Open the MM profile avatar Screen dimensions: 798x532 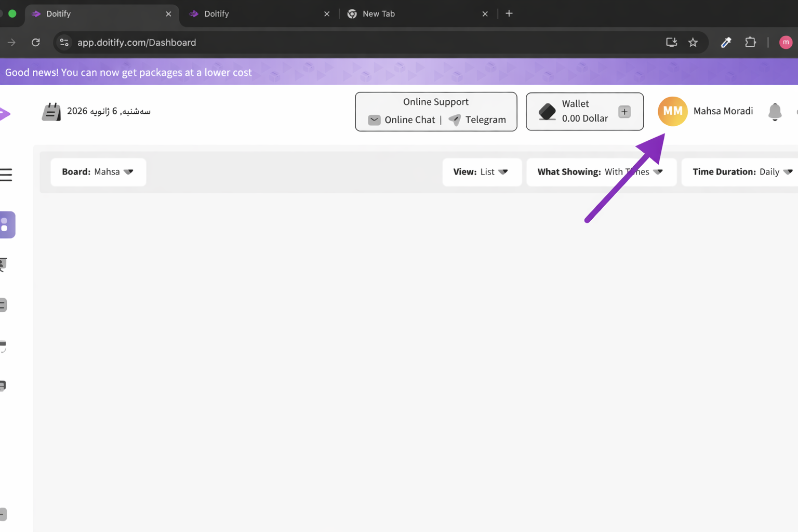tap(673, 111)
